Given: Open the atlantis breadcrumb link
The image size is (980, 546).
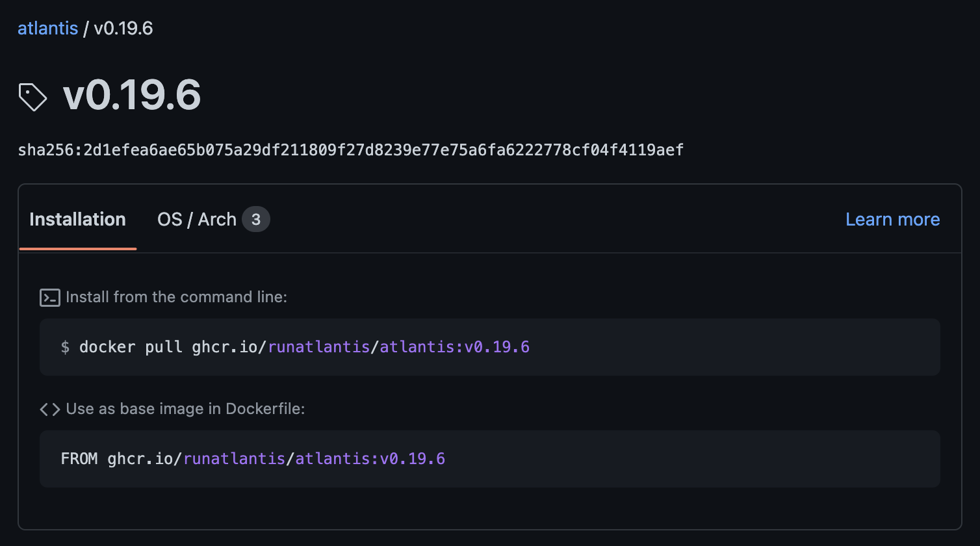Looking at the screenshot, I should pos(47,28).
